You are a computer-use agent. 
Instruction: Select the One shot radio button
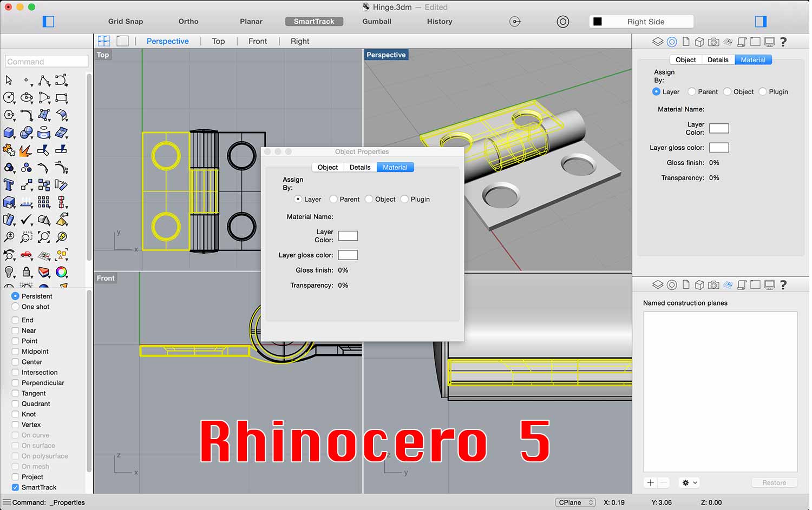[15, 307]
